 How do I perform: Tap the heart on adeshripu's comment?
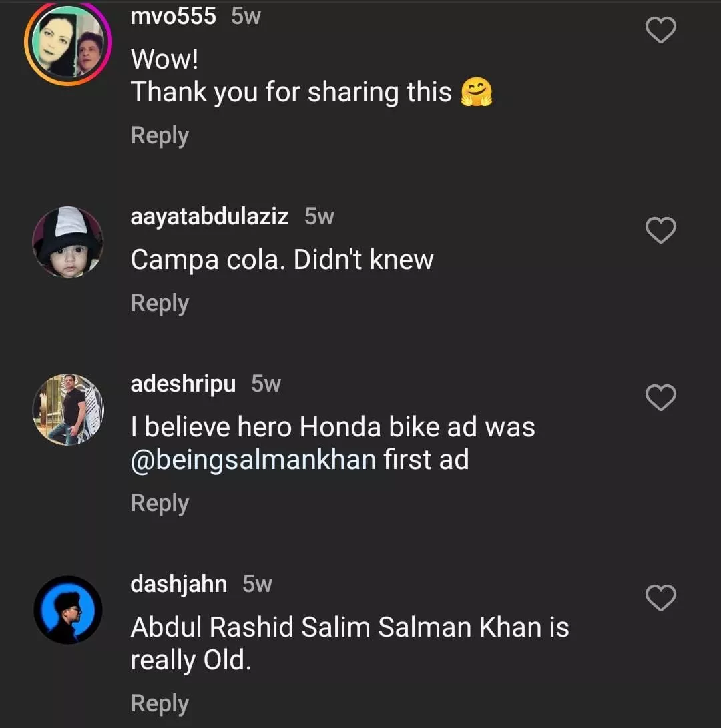tap(661, 398)
